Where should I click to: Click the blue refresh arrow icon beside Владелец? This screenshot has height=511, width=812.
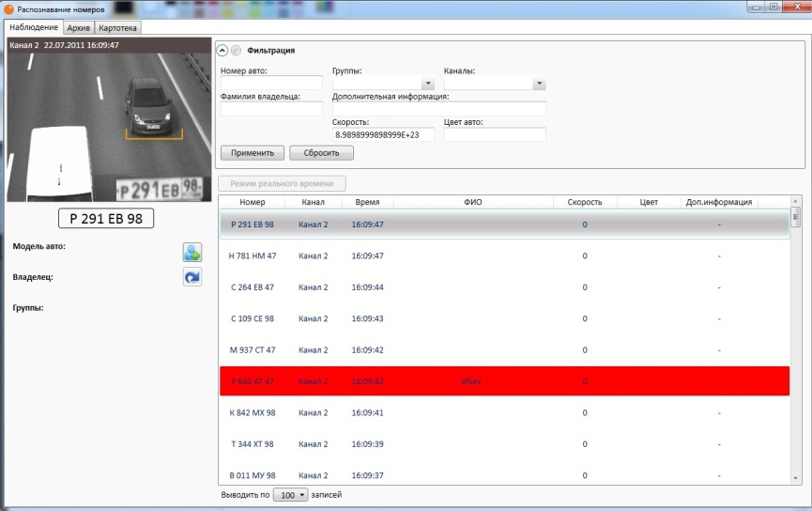[x=192, y=277]
